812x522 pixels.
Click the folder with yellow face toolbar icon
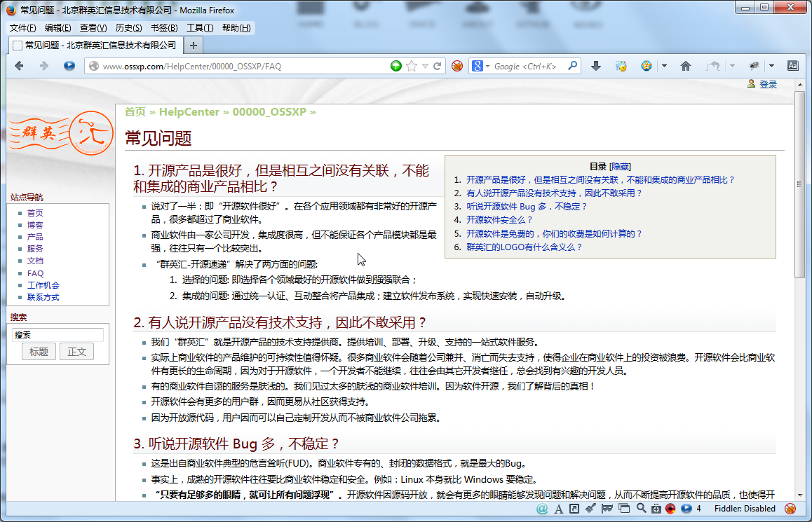point(621,66)
